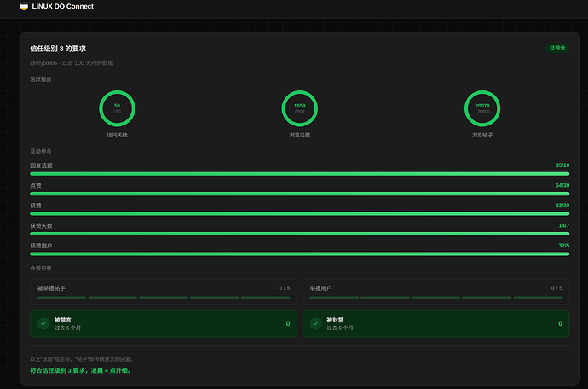The image size is (588, 389).
Task: Click the 33/20 value for 获赞
Action: coord(562,206)
